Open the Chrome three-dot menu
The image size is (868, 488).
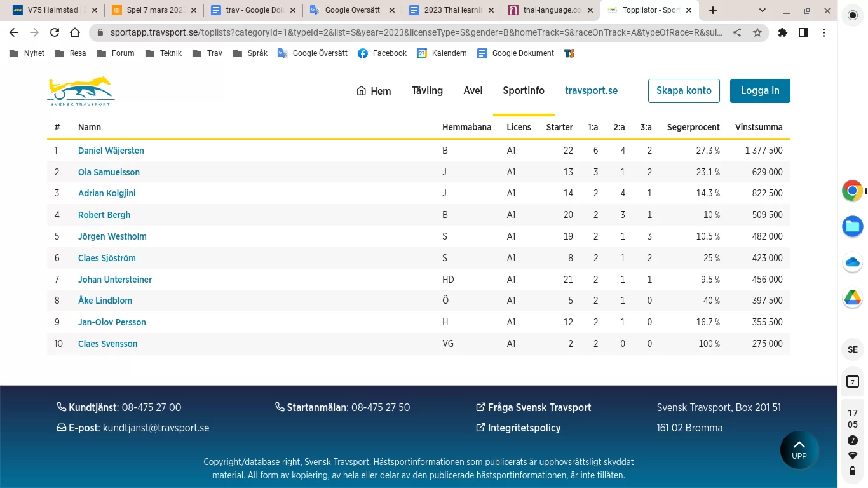(x=824, y=33)
